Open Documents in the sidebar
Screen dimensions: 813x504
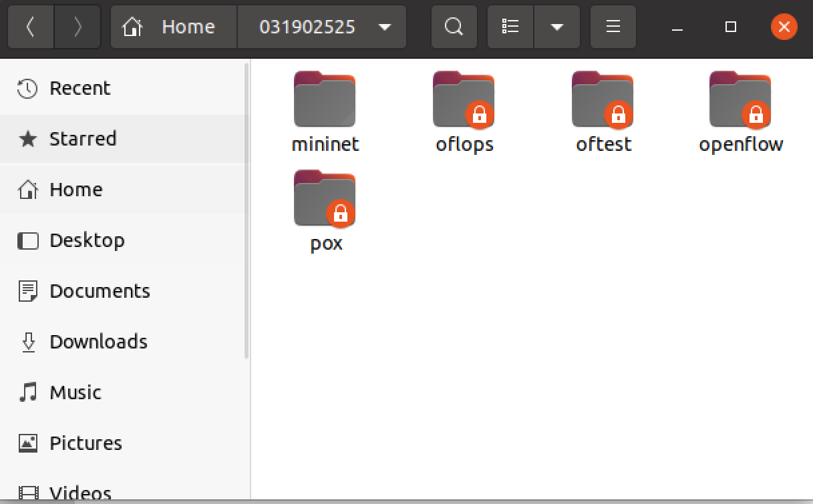[x=124, y=291]
